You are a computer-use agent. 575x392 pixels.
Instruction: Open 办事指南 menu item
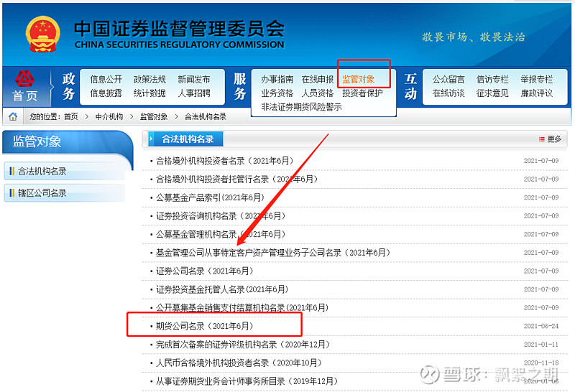[x=277, y=79]
